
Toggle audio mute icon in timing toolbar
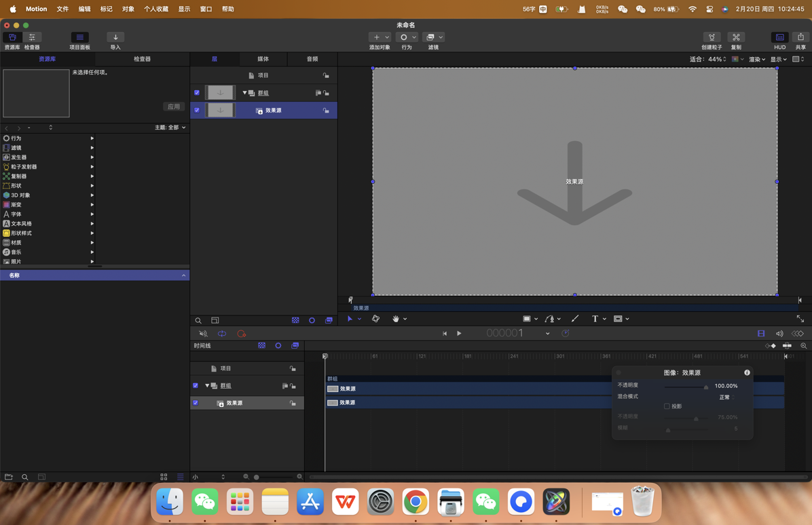tap(202, 333)
